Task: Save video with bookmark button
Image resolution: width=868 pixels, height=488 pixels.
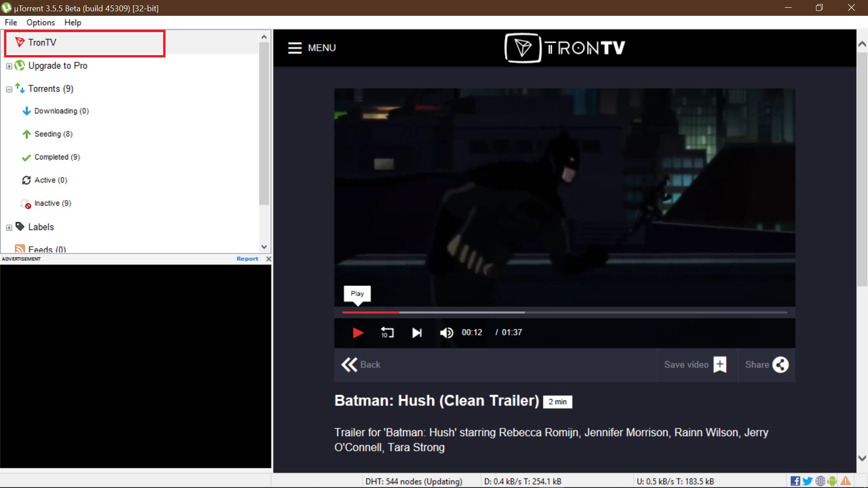Action: [x=696, y=365]
